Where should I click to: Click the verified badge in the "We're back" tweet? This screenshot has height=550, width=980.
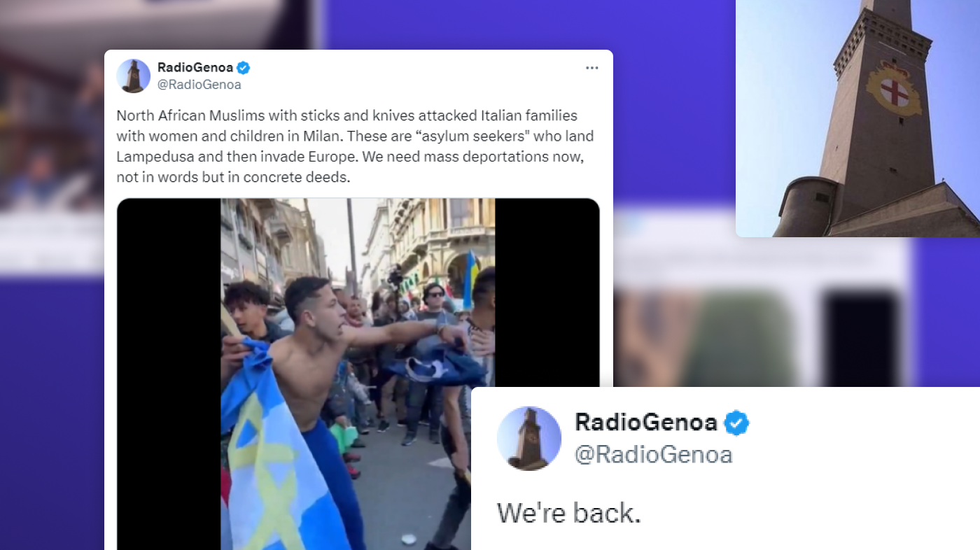point(736,423)
